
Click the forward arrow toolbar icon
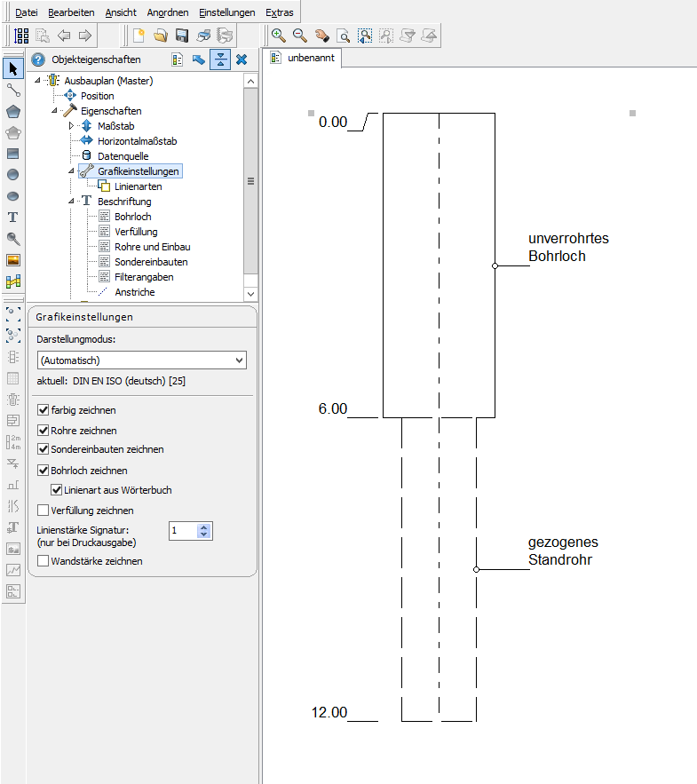coord(85,36)
